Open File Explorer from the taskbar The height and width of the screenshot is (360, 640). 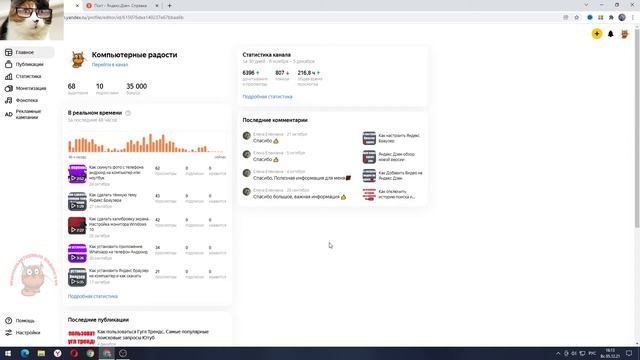[41, 353]
